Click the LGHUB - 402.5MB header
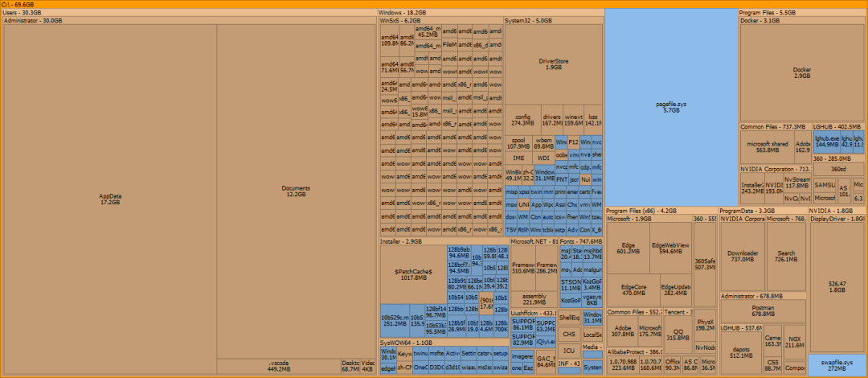Image resolution: width=868 pixels, height=378 pixels. [x=838, y=127]
